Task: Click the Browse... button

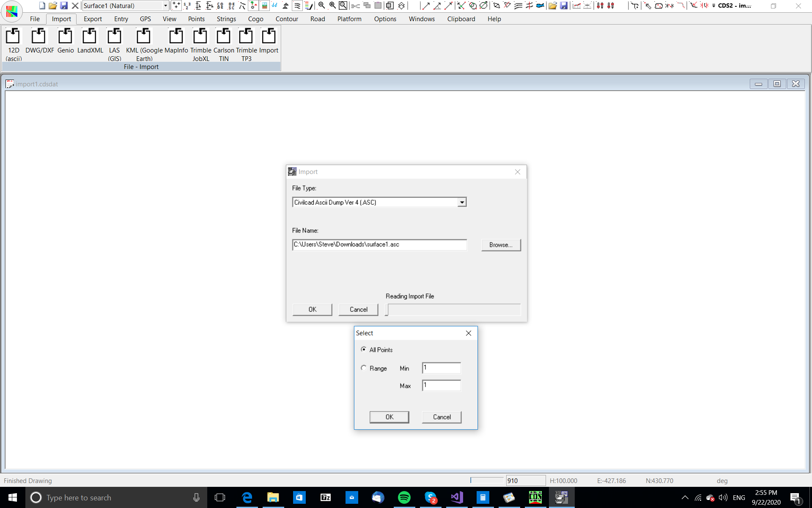Action: click(x=501, y=245)
